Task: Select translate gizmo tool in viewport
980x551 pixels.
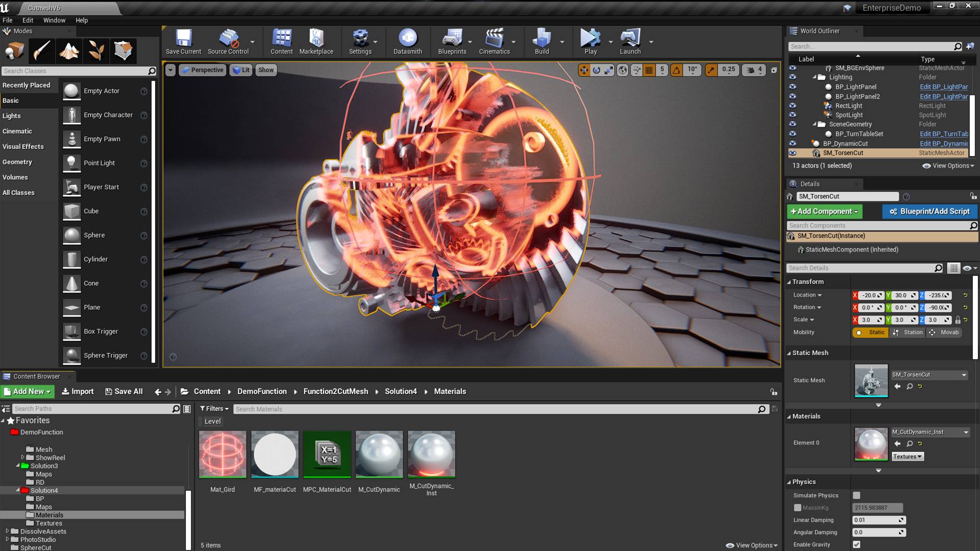Action: (584, 70)
